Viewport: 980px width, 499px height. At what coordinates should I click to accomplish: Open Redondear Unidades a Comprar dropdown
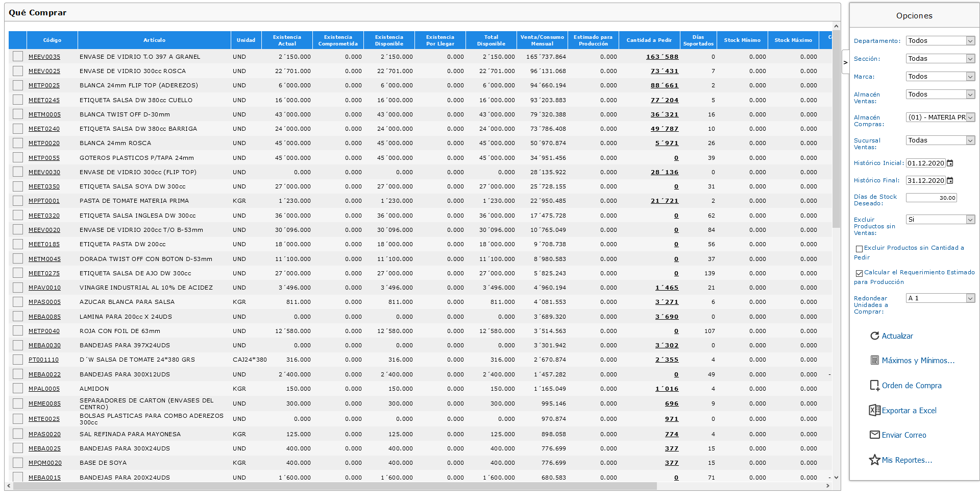click(941, 298)
